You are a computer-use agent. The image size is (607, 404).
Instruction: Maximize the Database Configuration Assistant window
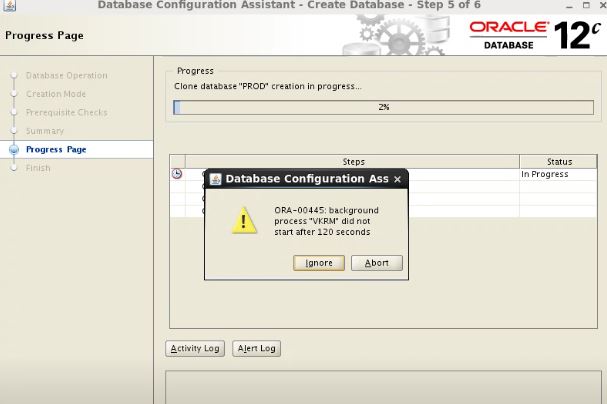pyautogui.click(x=586, y=5)
